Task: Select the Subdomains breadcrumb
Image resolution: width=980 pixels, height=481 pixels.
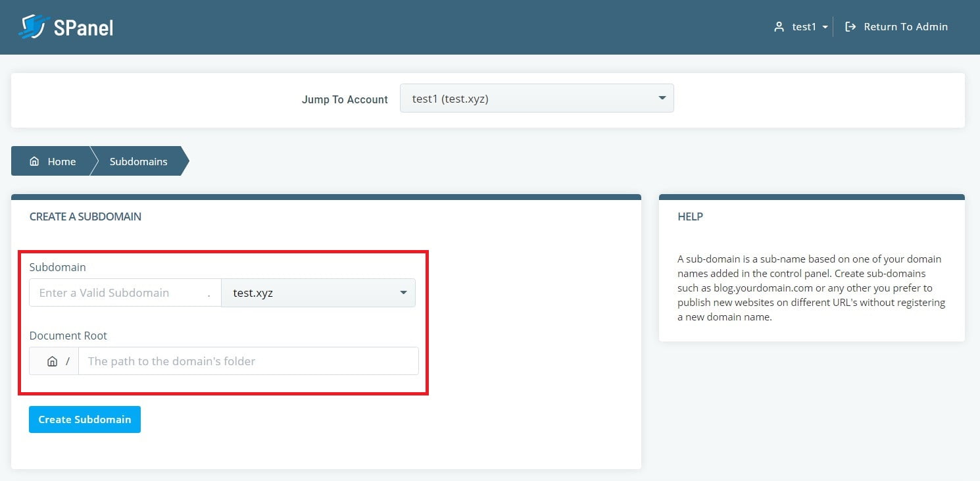Action: pos(138,161)
